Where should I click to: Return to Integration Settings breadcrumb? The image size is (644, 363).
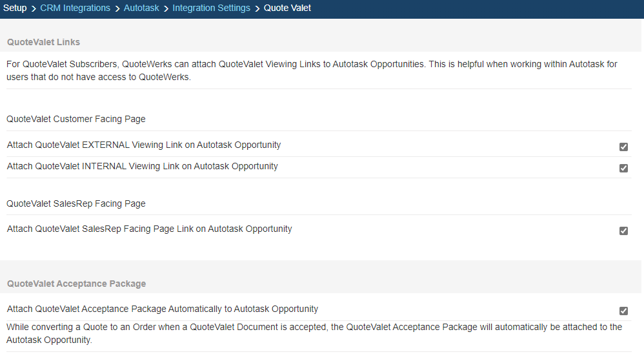click(211, 8)
